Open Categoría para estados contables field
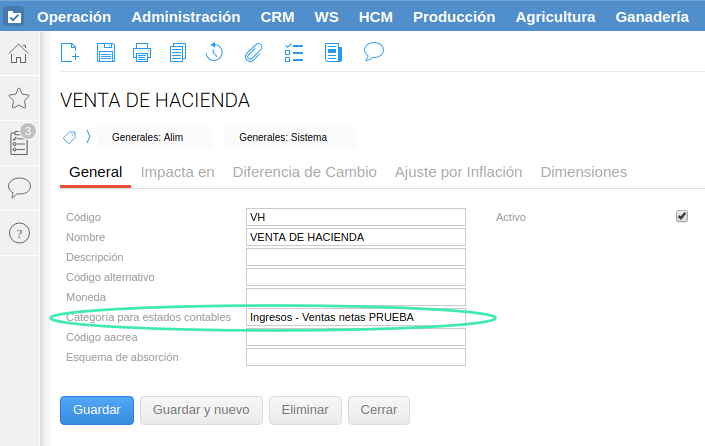This screenshot has width=705, height=446. pyautogui.click(x=355, y=317)
